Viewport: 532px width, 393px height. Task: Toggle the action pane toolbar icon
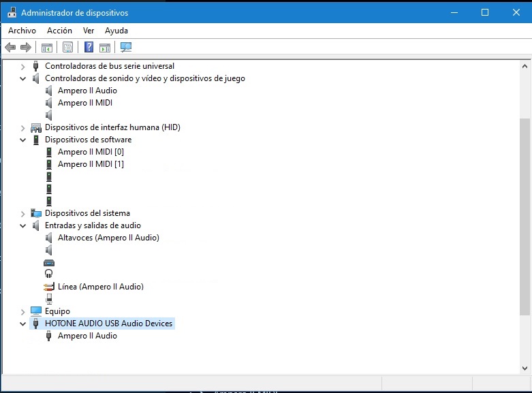[105, 48]
